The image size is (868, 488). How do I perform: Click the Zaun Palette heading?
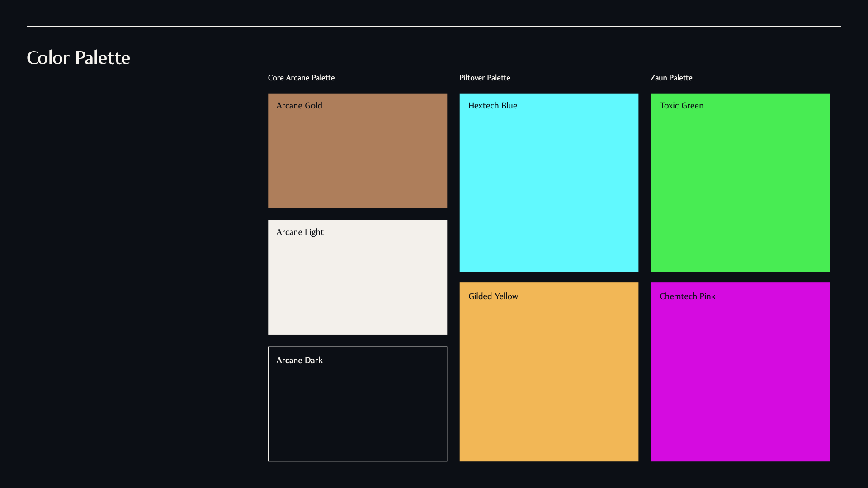[671, 78]
